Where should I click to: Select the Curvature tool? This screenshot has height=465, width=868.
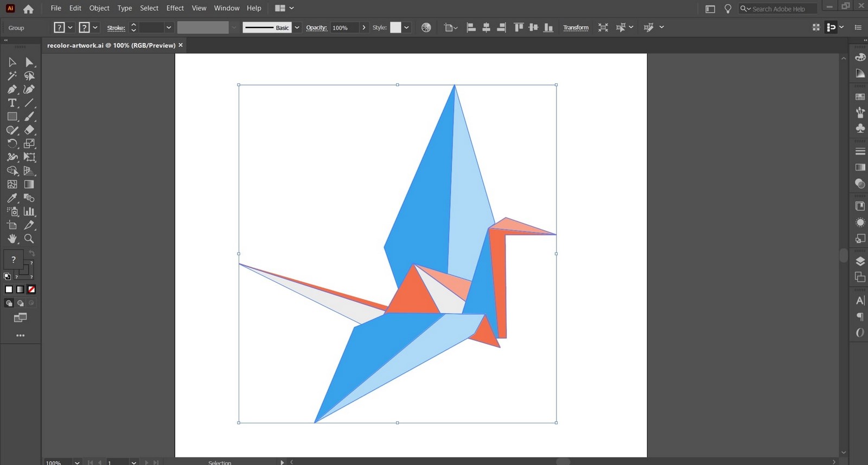pyautogui.click(x=29, y=89)
